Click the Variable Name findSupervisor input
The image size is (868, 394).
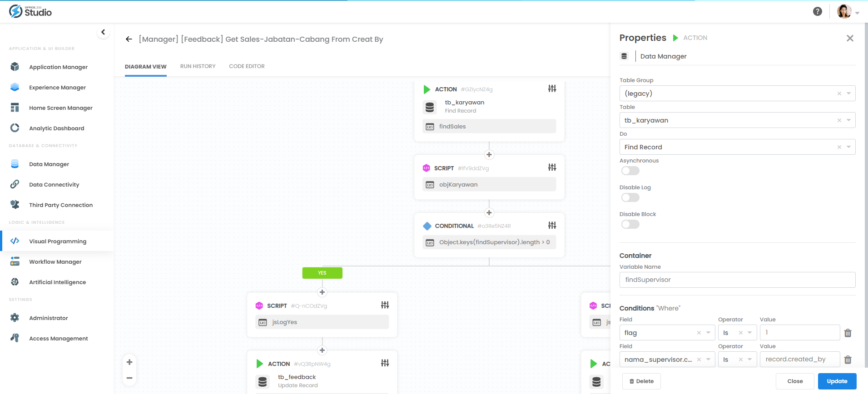coord(737,280)
